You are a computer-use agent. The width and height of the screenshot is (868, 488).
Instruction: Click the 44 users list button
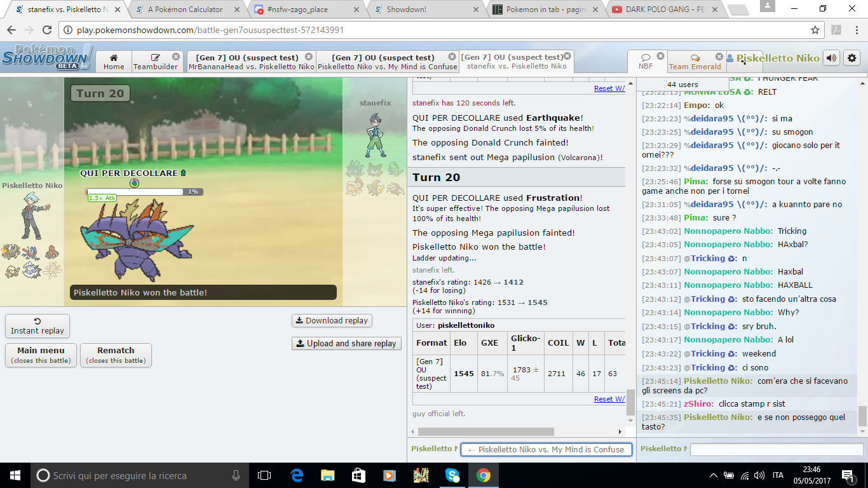click(682, 85)
